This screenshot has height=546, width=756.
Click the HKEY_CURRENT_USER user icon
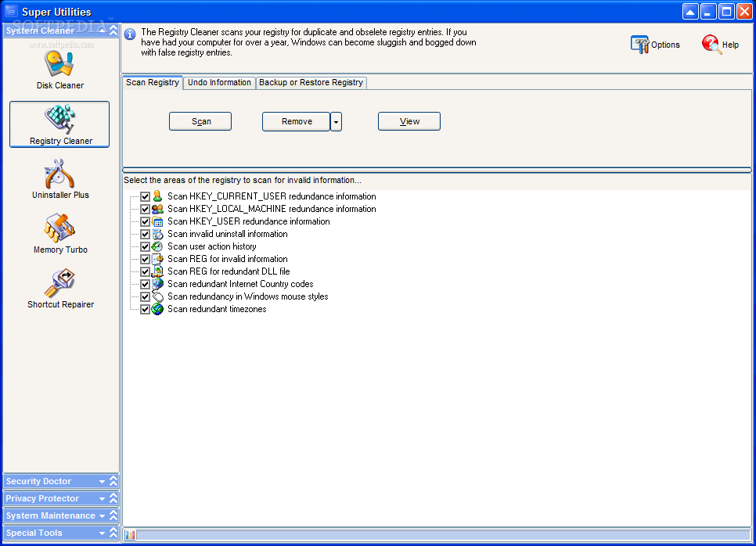click(x=157, y=196)
